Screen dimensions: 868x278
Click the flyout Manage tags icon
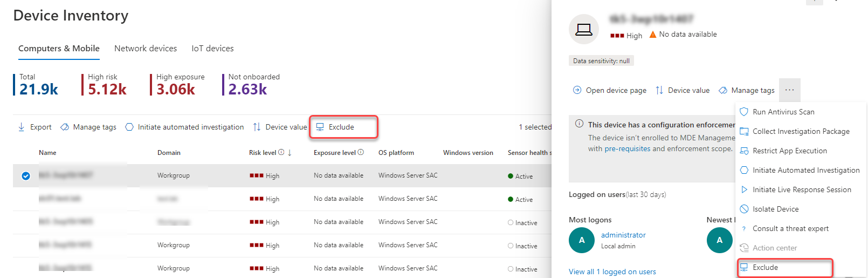[x=723, y=90]
